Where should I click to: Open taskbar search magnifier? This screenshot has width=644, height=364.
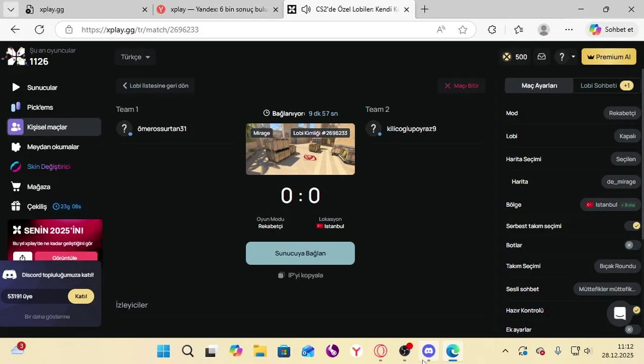click(188, 351)
